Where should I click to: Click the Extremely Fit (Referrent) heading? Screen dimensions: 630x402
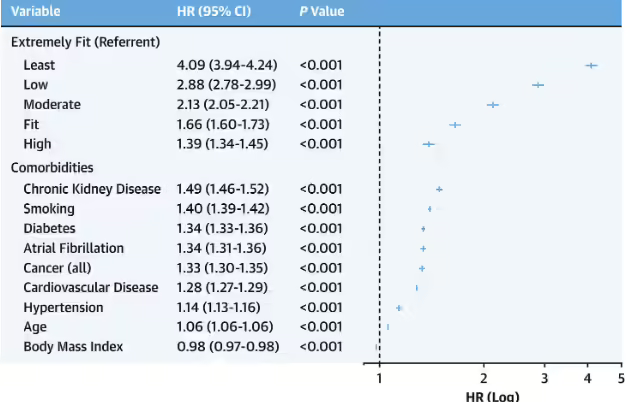pyautogui.click(x=85, y=42)
